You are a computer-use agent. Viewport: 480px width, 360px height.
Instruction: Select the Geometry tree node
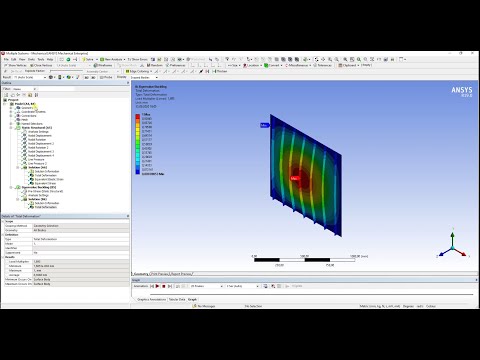[27, 108]
